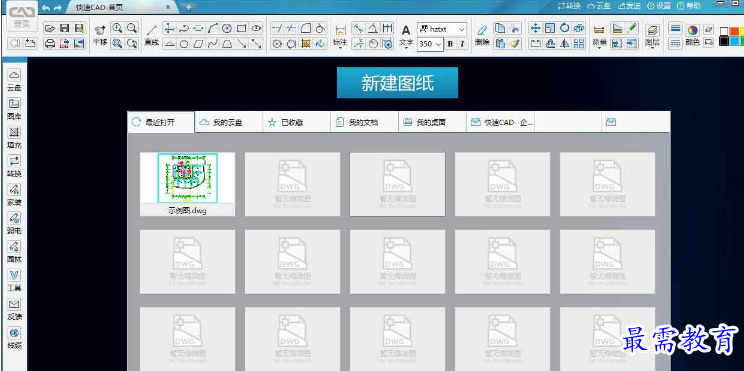Image resolution: width=744 pixels, height=371 pixels.
Task: Select the polygon shape tool
Action: 184,44
